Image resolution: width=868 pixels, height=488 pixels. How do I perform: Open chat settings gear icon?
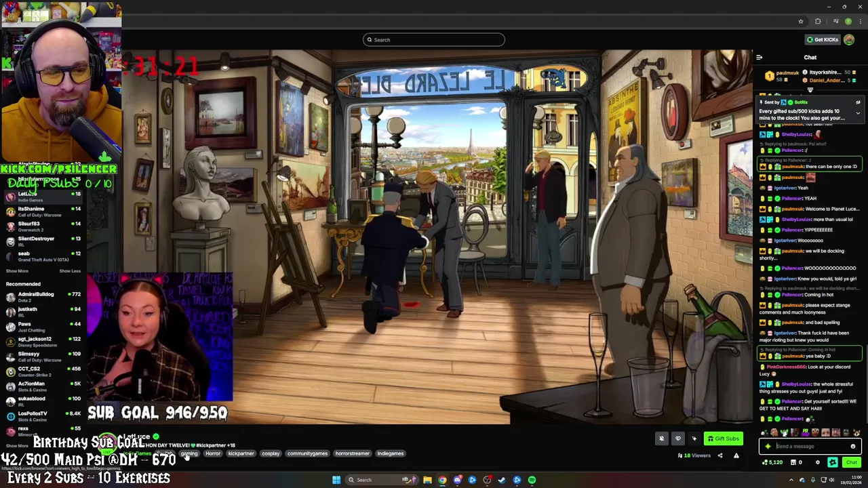817,462
